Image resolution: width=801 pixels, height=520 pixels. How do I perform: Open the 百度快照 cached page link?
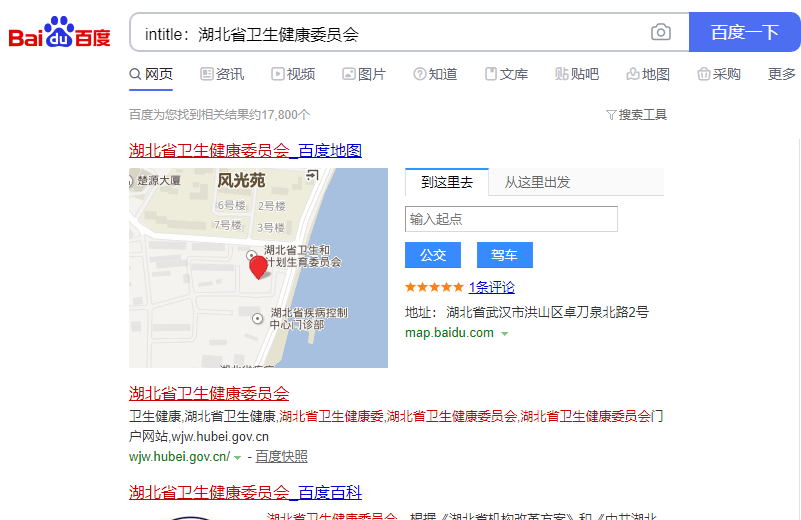coord(281,457)
